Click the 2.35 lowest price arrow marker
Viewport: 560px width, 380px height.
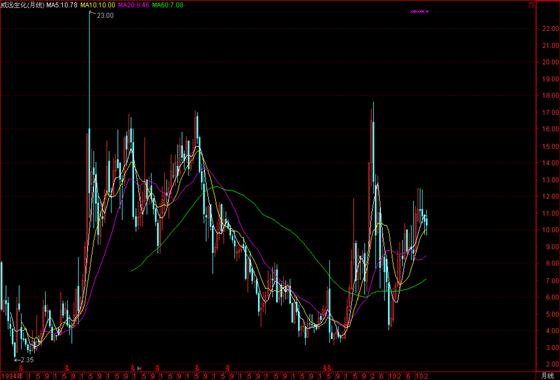pyautogui.click(x=24, y=360)
